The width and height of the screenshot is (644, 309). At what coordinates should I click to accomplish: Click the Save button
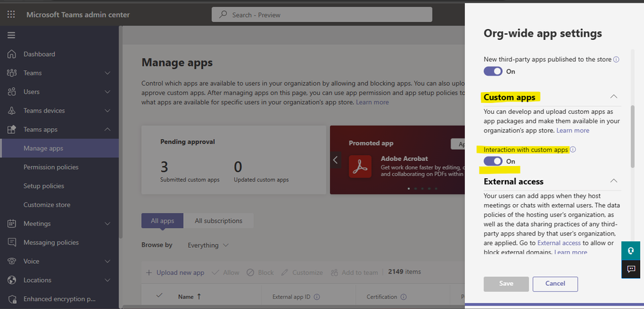[x=506, y=283]
